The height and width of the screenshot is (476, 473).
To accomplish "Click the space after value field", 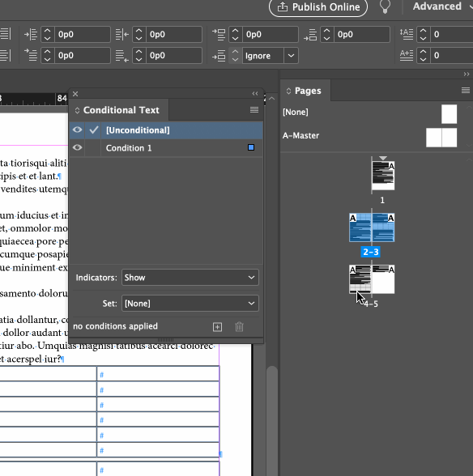I will pos(362,34).
